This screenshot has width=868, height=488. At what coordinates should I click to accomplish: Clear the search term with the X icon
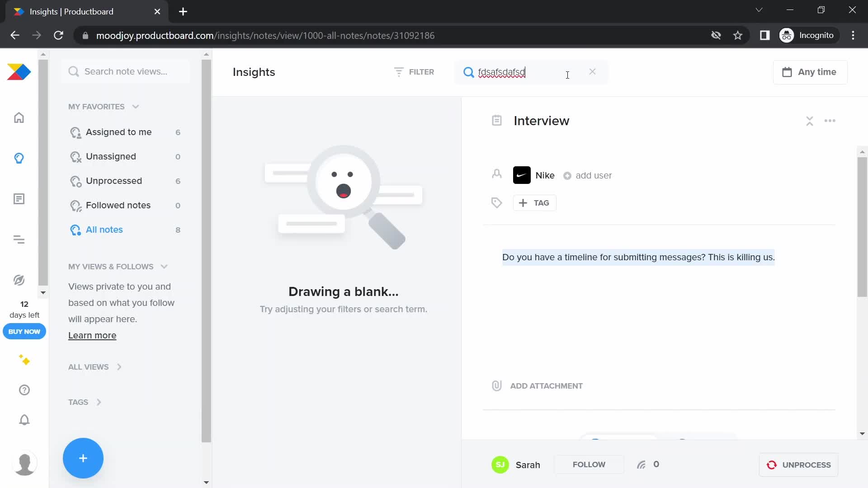pyautogui.click(x=592, y=71)
